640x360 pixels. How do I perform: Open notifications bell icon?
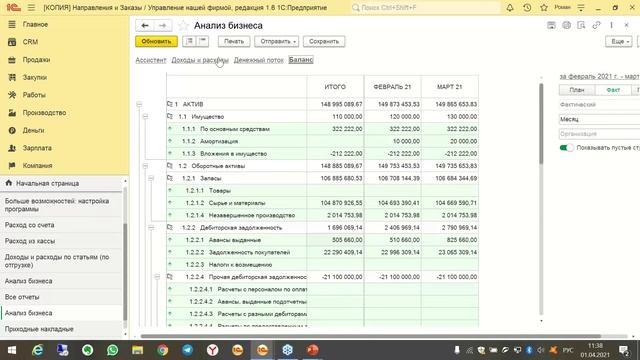510,7
